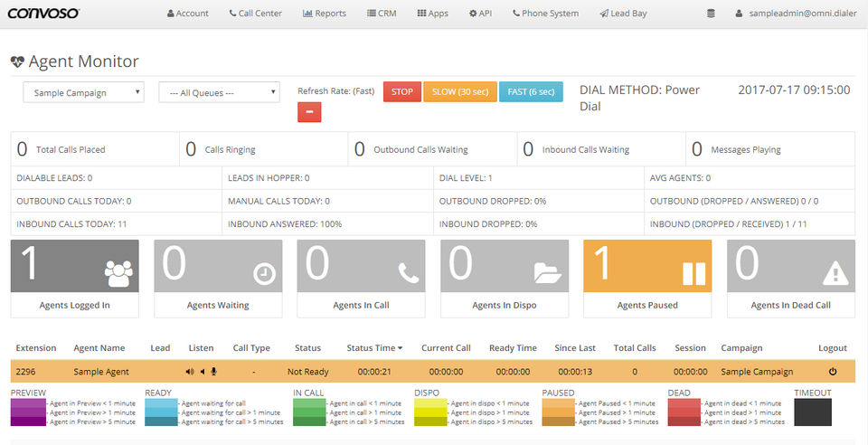Click the Inbound Calls Waiting counter
868x445 pixels.
click(x=601, y=149)
